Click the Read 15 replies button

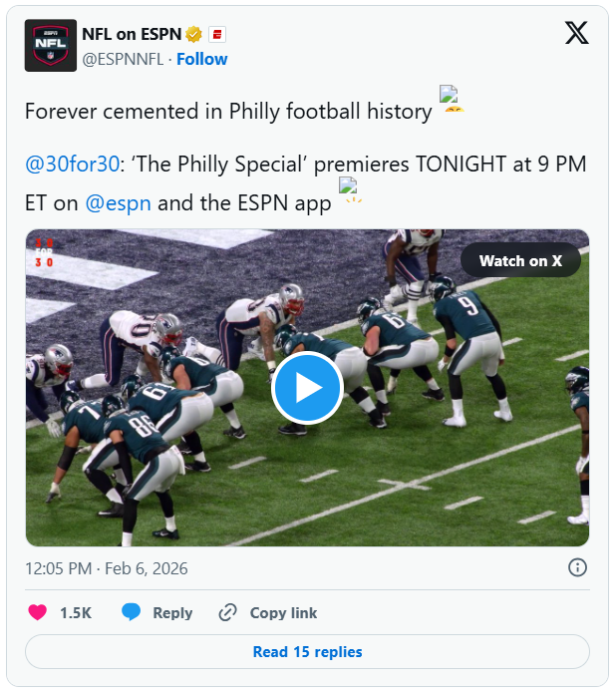click(x=307, y=652)
